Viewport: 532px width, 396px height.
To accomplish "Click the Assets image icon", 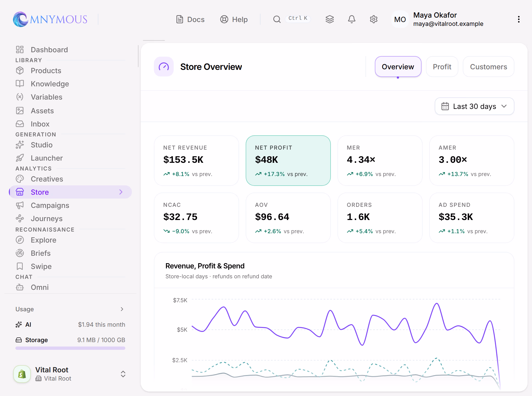I will point(20,111).
